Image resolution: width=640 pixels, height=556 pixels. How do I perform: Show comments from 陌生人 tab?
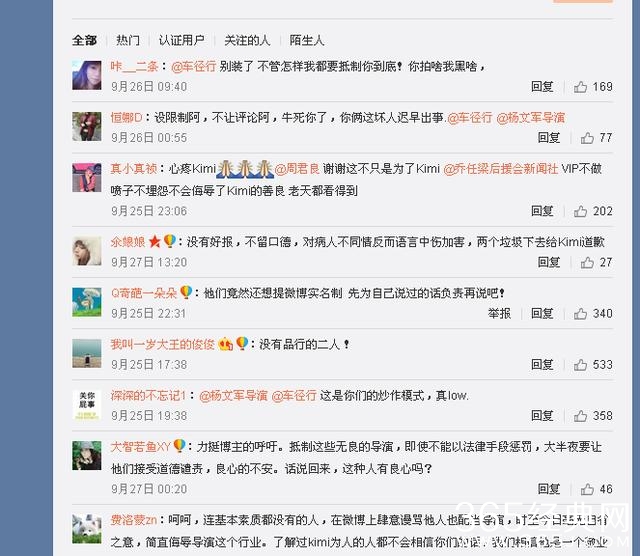point(307,40)
